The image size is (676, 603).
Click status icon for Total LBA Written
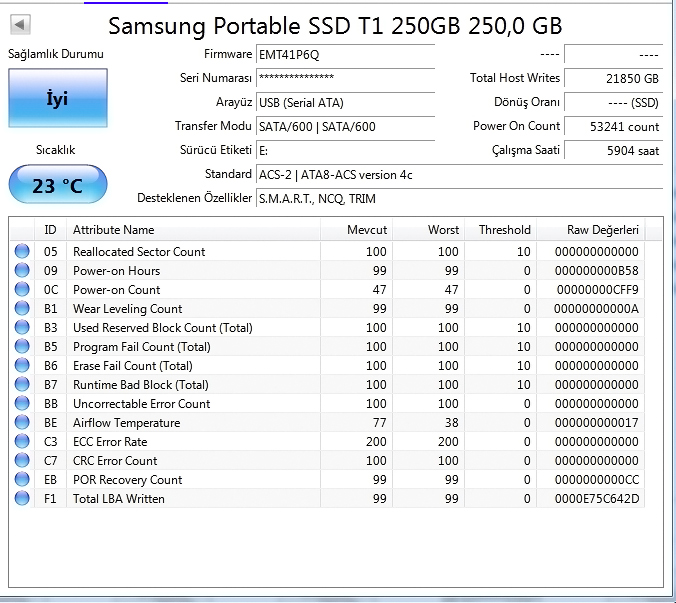pyautogui.click(x=22, y=498)
